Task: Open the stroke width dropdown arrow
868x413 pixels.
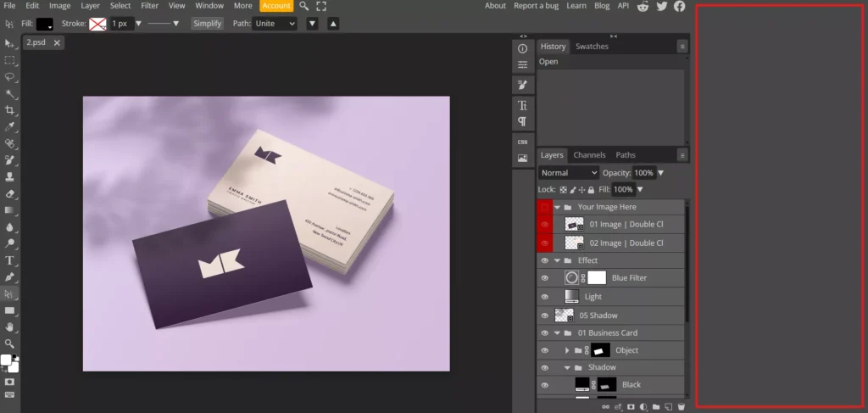Action: [139, 24]
